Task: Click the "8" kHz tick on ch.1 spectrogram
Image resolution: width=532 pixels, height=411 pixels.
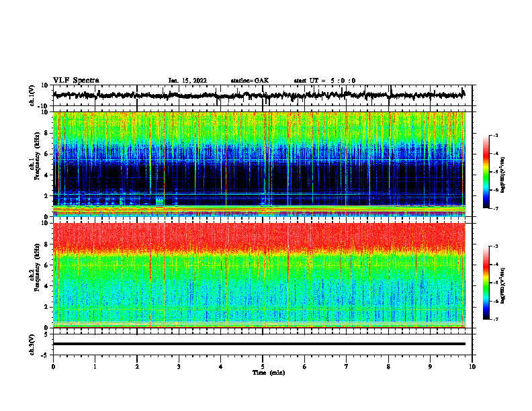Action: (46, 133)
